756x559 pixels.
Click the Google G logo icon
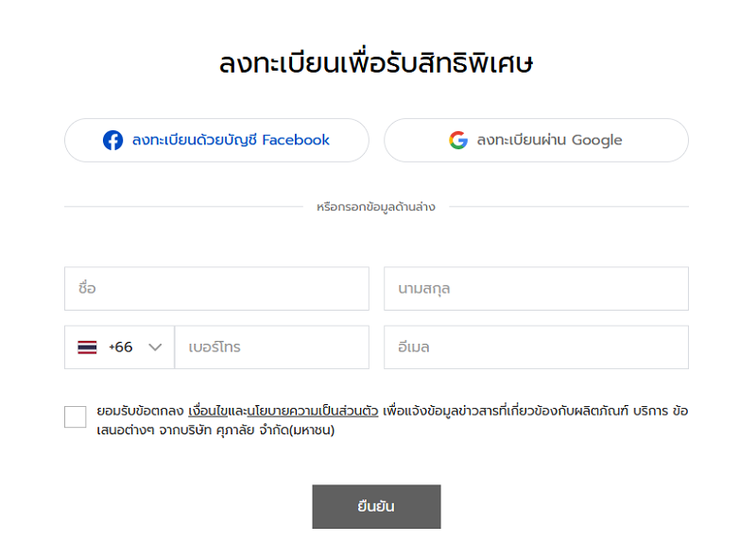click(x=458, y=141)
